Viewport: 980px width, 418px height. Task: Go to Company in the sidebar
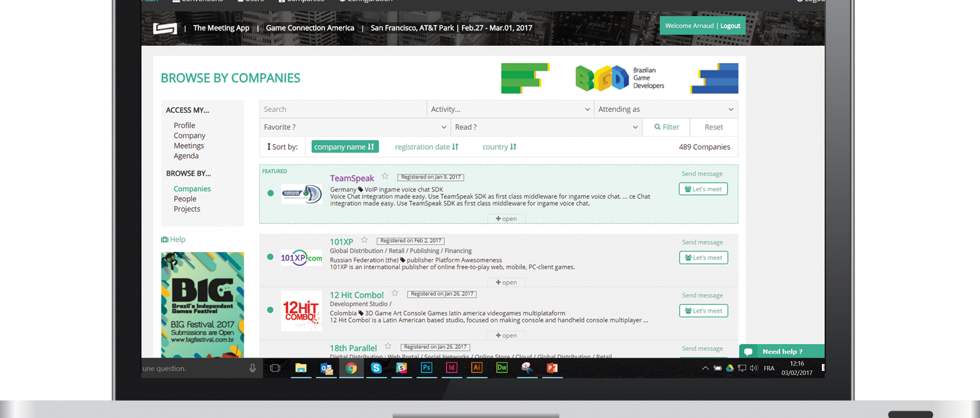pyautogui.click(x=190, y=135)
